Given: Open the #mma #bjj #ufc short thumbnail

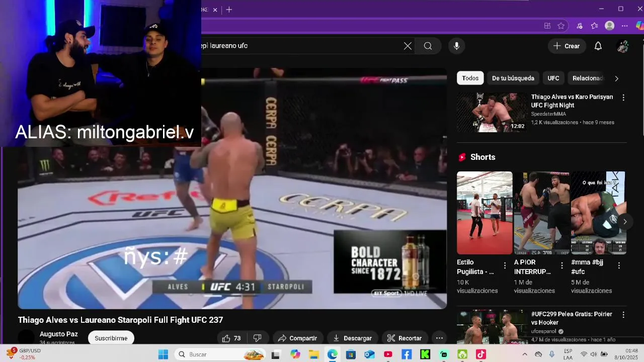Looking at the screenshot, I should click(598, 213).
